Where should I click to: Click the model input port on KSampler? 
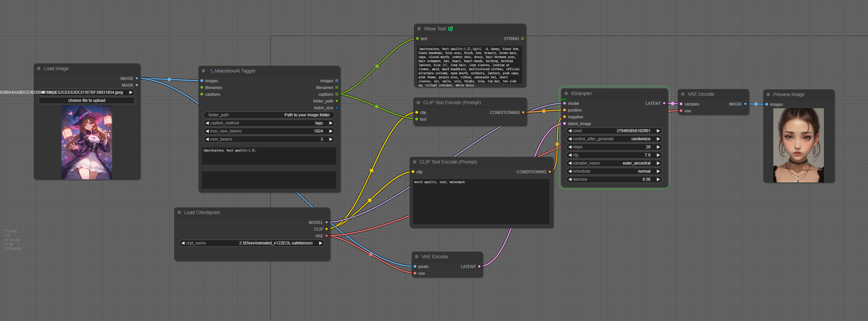click(565, 103)
